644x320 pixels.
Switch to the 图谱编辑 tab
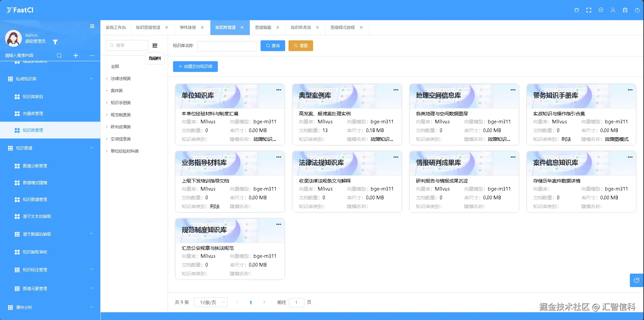(x=263, y=28)
